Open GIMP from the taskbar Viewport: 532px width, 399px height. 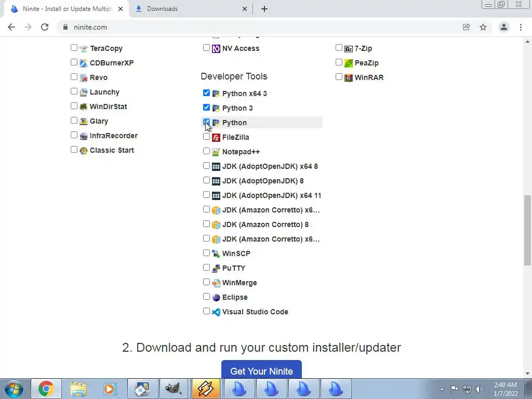pos(174,389)
